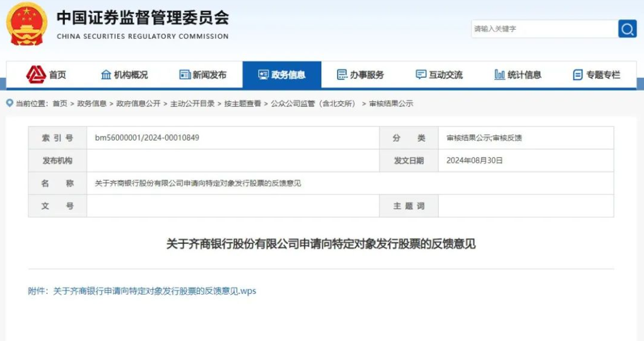Select the 政务信息 navigation tab
The image size is (644, 341).
pos(282,75)
